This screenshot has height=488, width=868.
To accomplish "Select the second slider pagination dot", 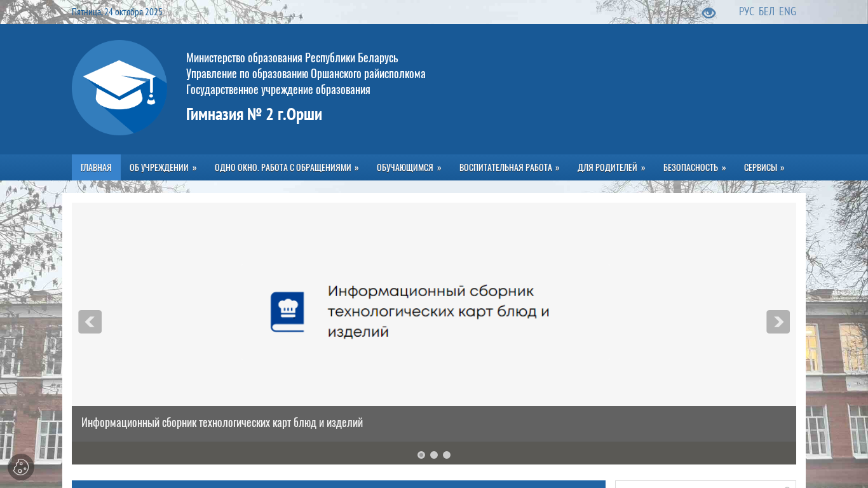I will pyautogui.click(x=434, y=455).
